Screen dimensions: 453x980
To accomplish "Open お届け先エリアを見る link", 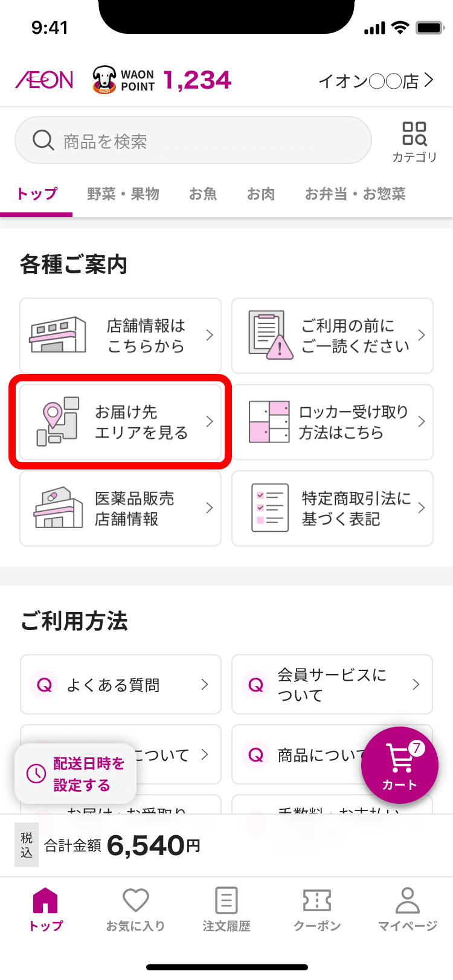I will [121, 422].
